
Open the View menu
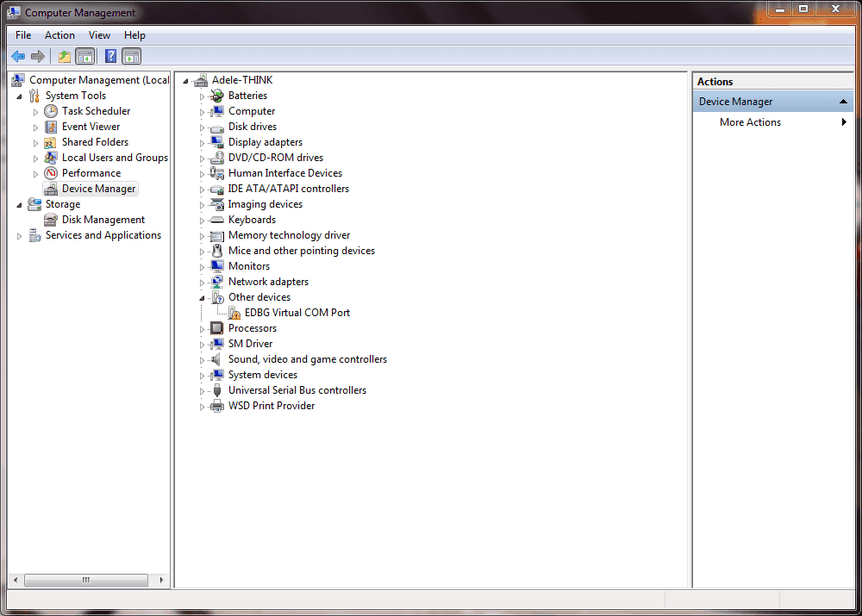99,35
